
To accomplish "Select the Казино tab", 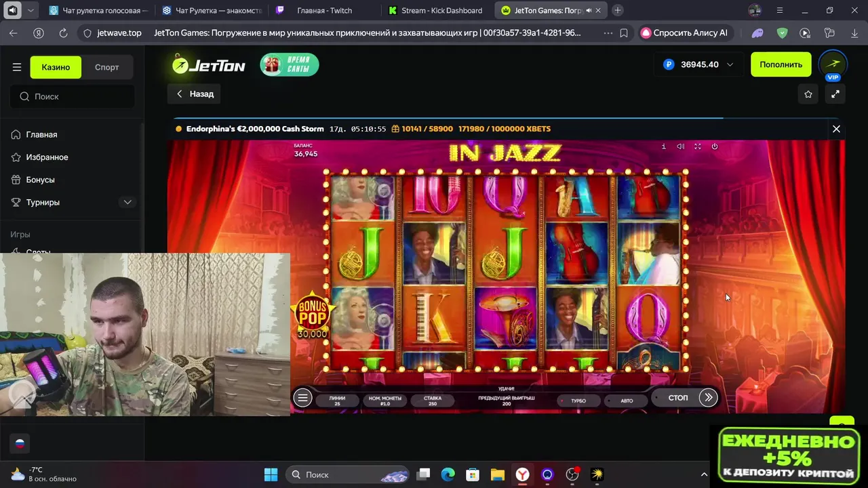I will click(56, 67).
